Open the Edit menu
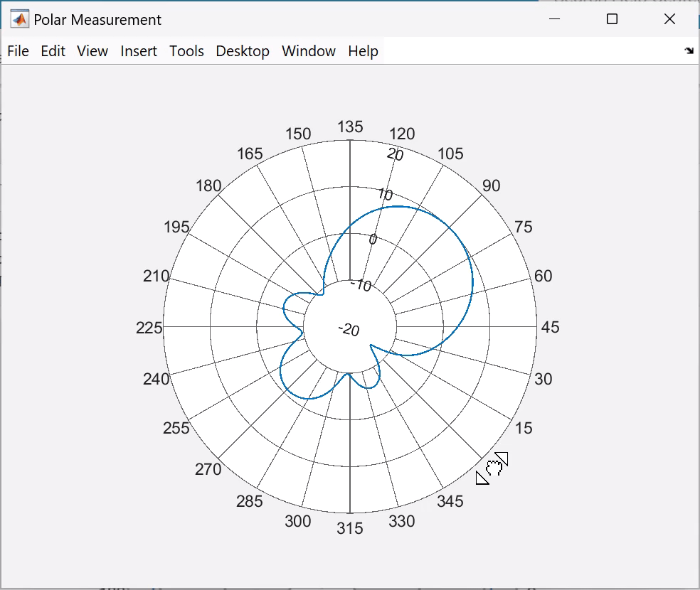The height and width of the screenshot is (590, 700). tap(53, 50)
